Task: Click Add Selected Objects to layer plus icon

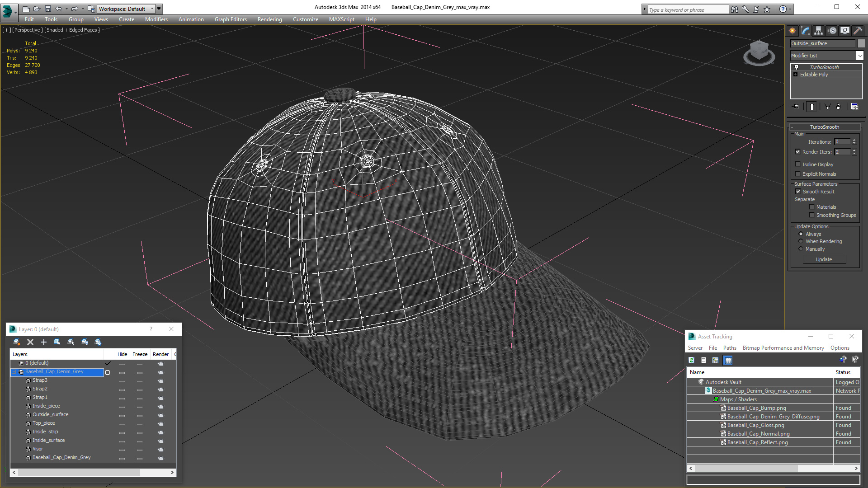Action: pos(44,342)
